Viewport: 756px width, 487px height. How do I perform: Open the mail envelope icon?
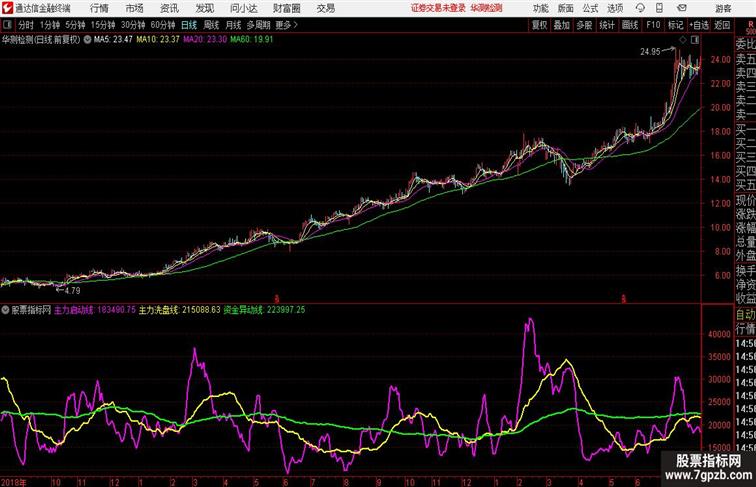click(x=681, y=8)
